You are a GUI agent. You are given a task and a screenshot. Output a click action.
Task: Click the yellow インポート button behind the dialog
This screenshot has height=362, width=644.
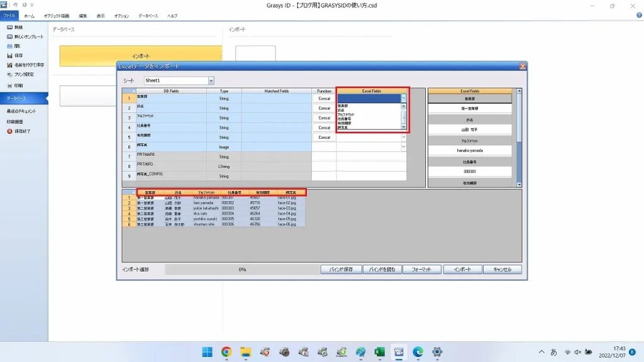coord(141,56)
